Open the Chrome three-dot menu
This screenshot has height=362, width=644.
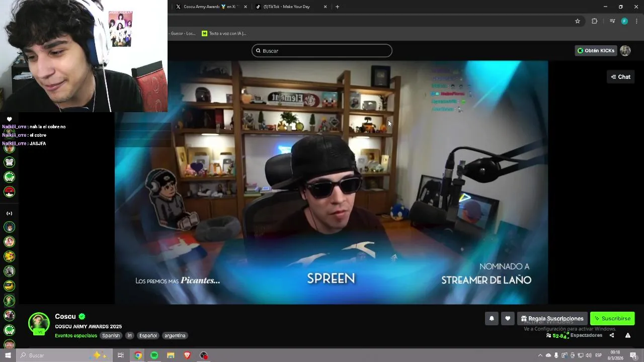[636, 21]
